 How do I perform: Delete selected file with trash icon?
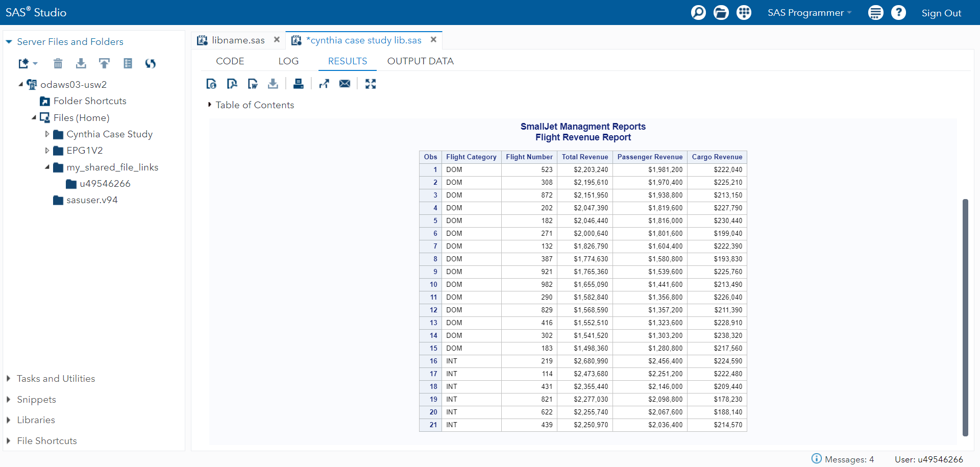(58, 63)
